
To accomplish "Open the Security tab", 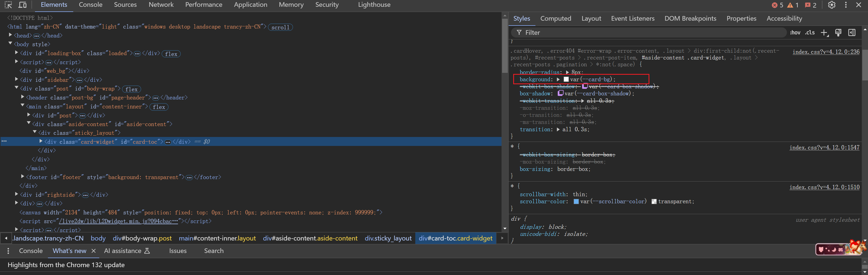I will point(327,5).
